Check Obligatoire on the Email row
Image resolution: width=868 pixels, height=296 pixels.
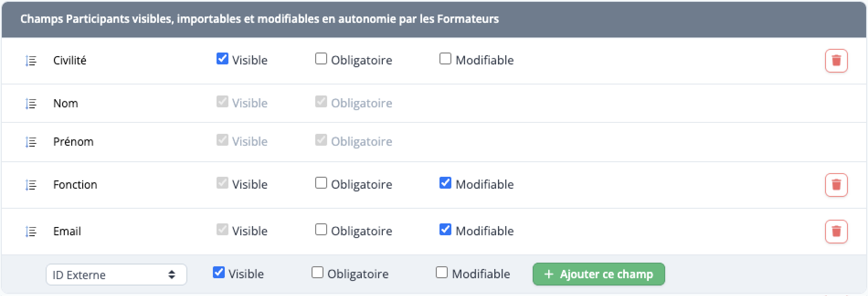point(321,230)
